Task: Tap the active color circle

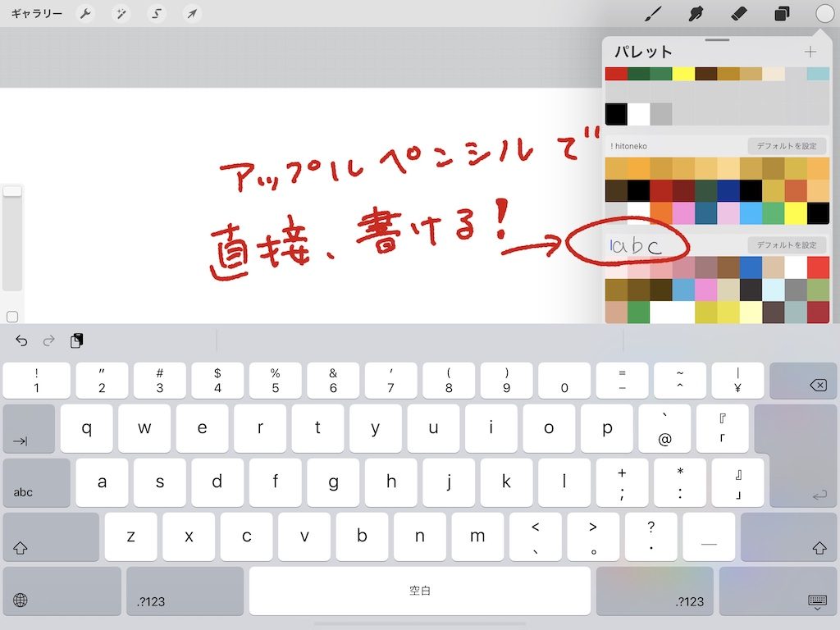Action: [824, 13]
